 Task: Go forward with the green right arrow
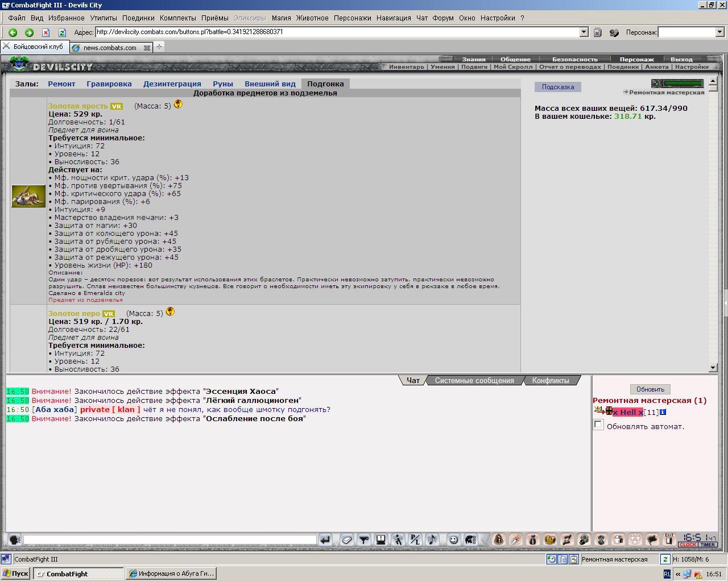pos(29,32)
